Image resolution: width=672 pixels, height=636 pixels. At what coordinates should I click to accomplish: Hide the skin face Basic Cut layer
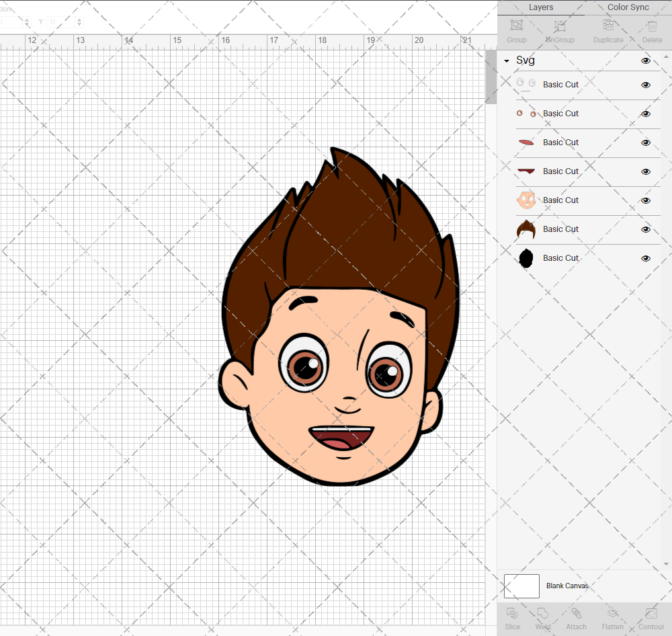[x=645, y=200]
